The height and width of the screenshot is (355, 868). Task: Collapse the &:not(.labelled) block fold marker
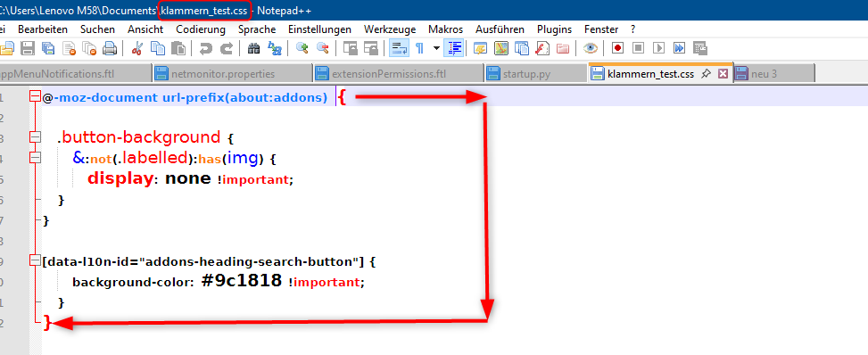click(36, 158)
